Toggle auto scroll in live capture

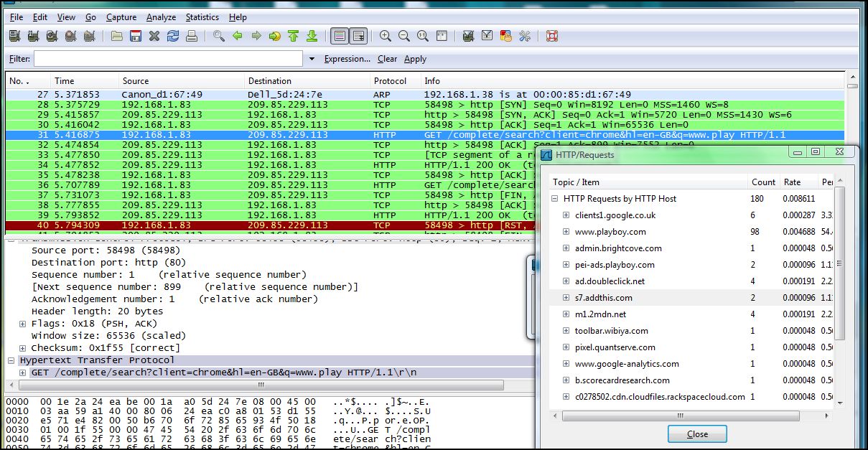[358, 35]
